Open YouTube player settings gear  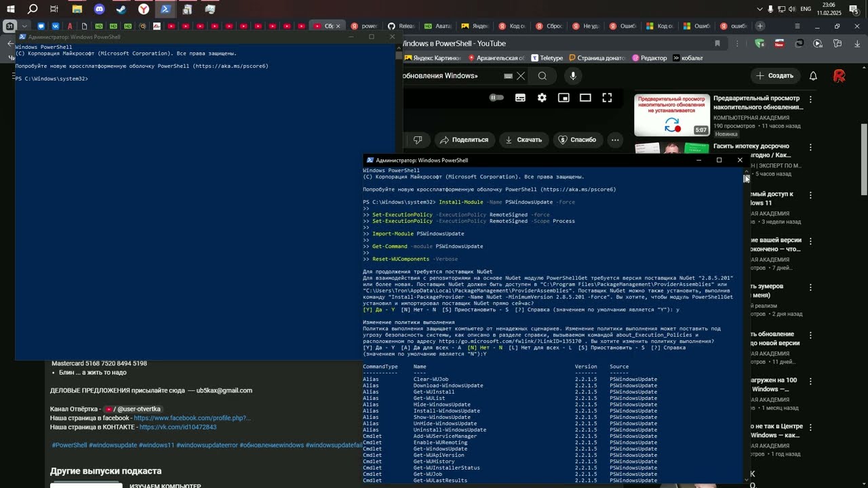coord(542,98)
